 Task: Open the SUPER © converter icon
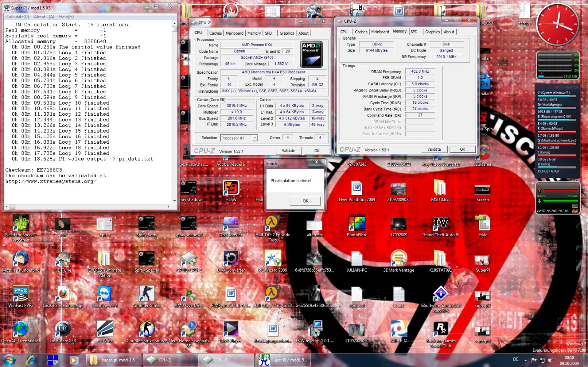tap(399, 331)
